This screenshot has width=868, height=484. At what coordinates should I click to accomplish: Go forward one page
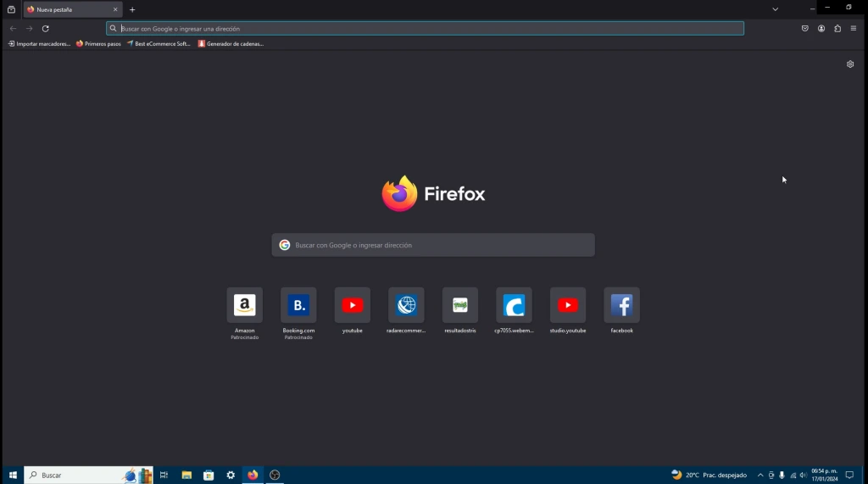pos(30,28)
